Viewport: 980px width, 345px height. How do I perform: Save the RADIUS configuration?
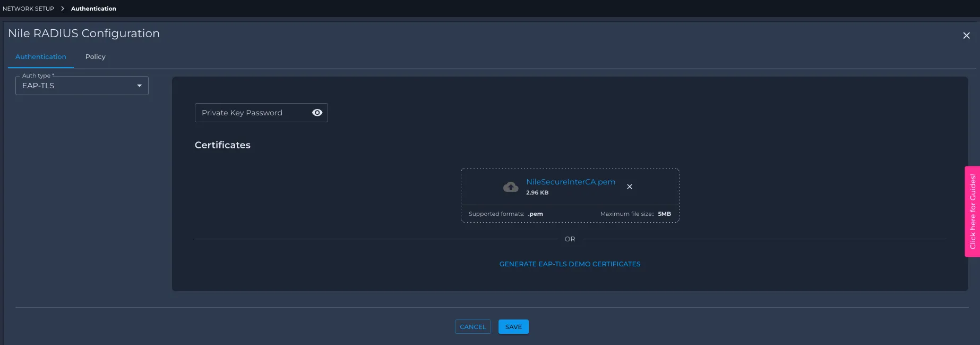[513, 327]
